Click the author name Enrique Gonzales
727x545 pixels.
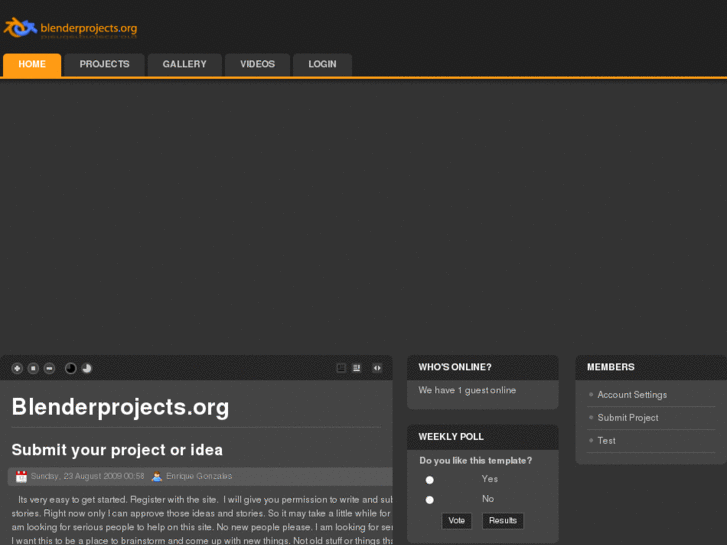[199, 476]
